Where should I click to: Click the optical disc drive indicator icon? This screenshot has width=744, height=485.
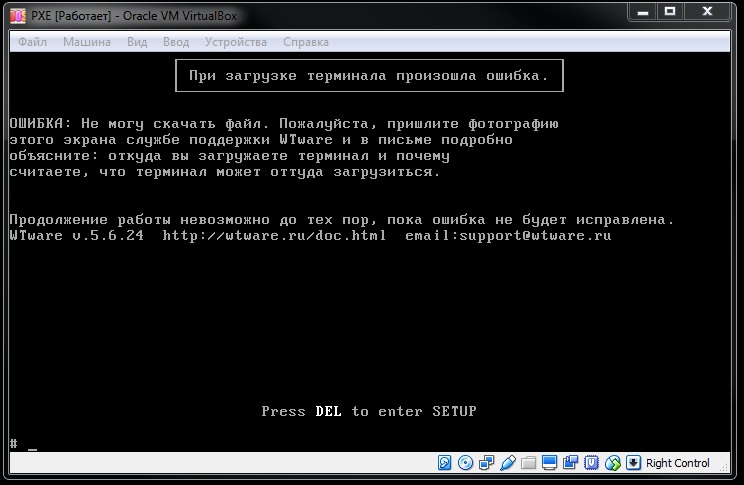[x=465, y=463]
